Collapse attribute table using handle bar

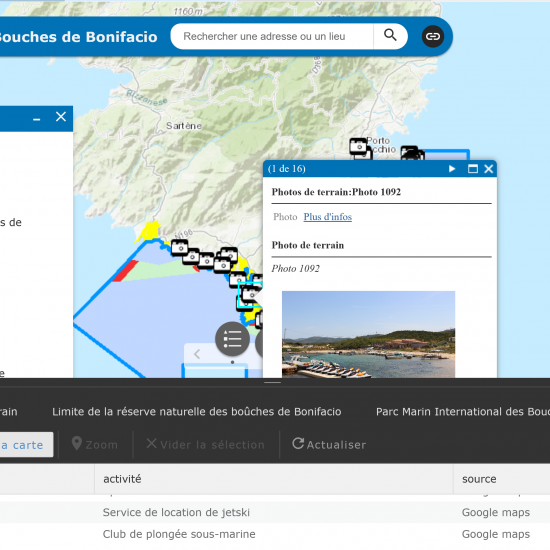click(272, 382)
